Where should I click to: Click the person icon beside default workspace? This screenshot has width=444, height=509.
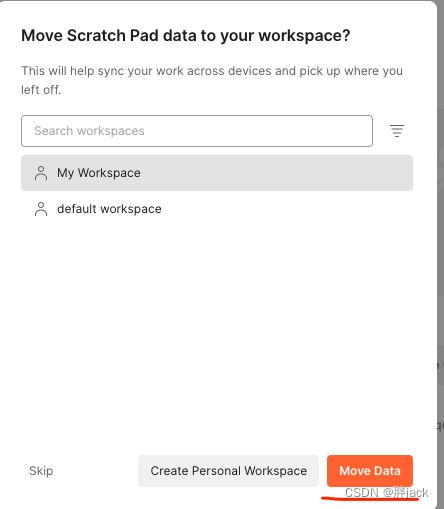[41, 209]
